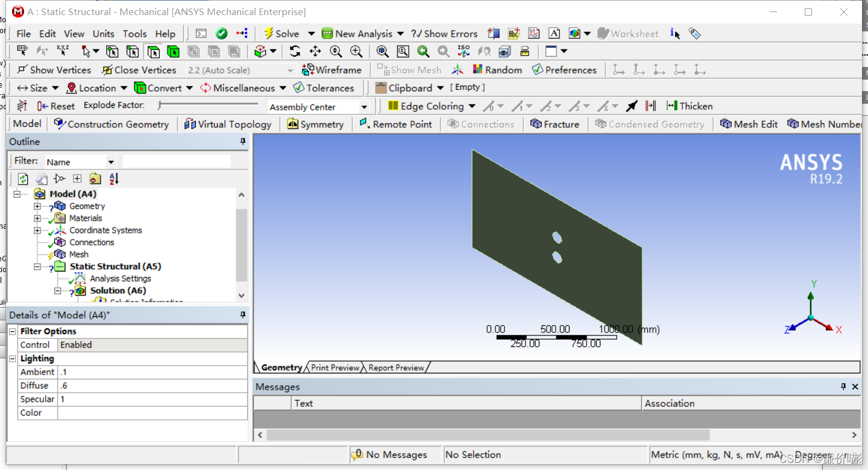Image resolution: width=868 pixels, height=470 pixels.
Task: Click the Tags icon in top toolbar
Action: point(695,34)
